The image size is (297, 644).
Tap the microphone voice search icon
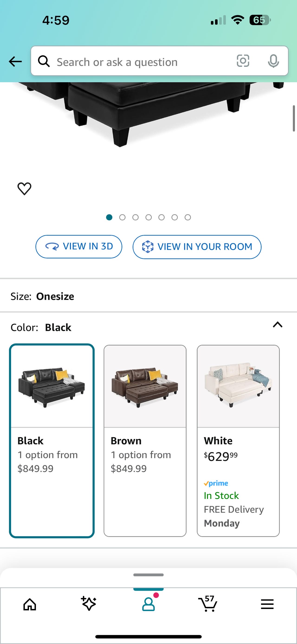273,61
